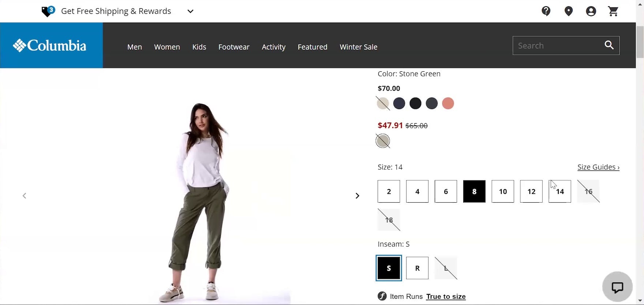Image resolution: width=644 pixels, height=305 pixels.
Task: Open the Size Guides link
Action: (x=598, y=167)
